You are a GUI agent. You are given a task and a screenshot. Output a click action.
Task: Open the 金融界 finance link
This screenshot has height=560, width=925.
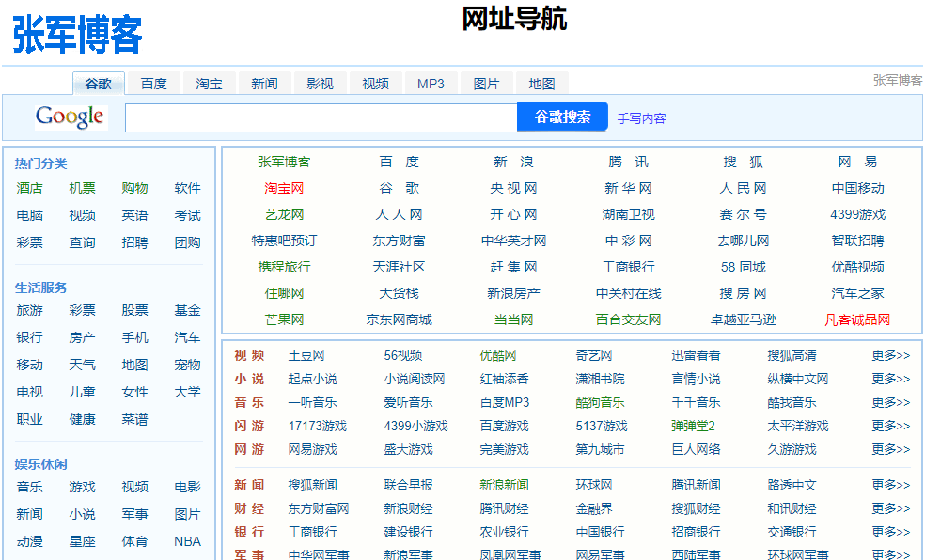[594, 508]
